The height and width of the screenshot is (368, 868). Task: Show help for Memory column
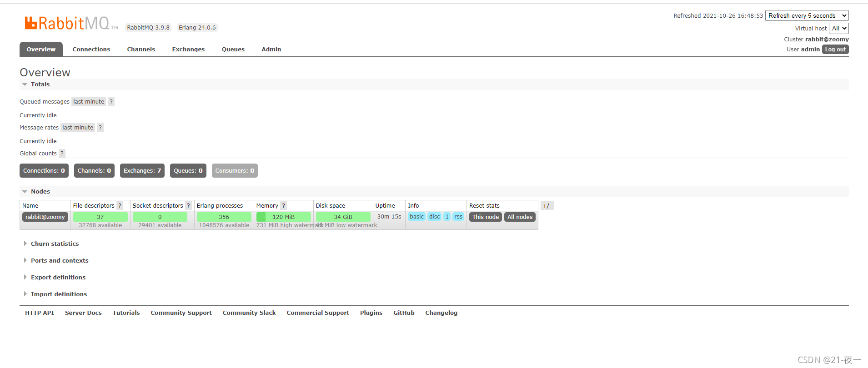[x=283, y=206]
